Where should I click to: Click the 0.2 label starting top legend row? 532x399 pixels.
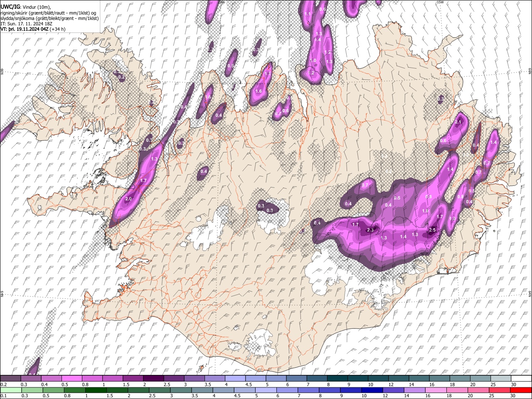click(3, 384)
